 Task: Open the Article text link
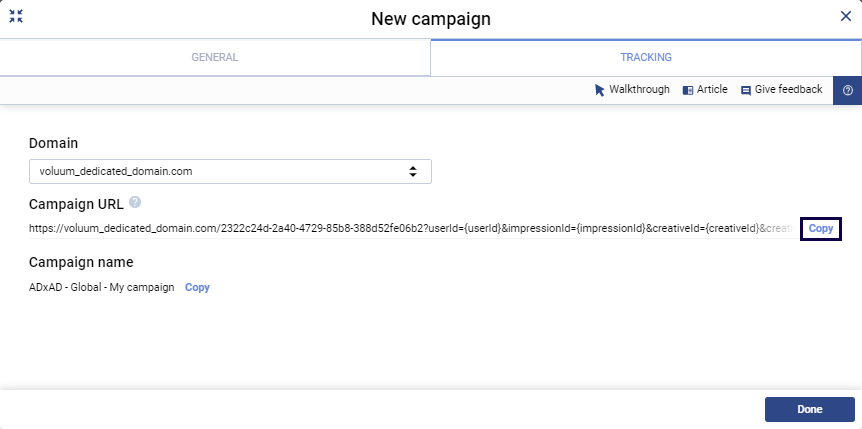[x=712, y=90]
